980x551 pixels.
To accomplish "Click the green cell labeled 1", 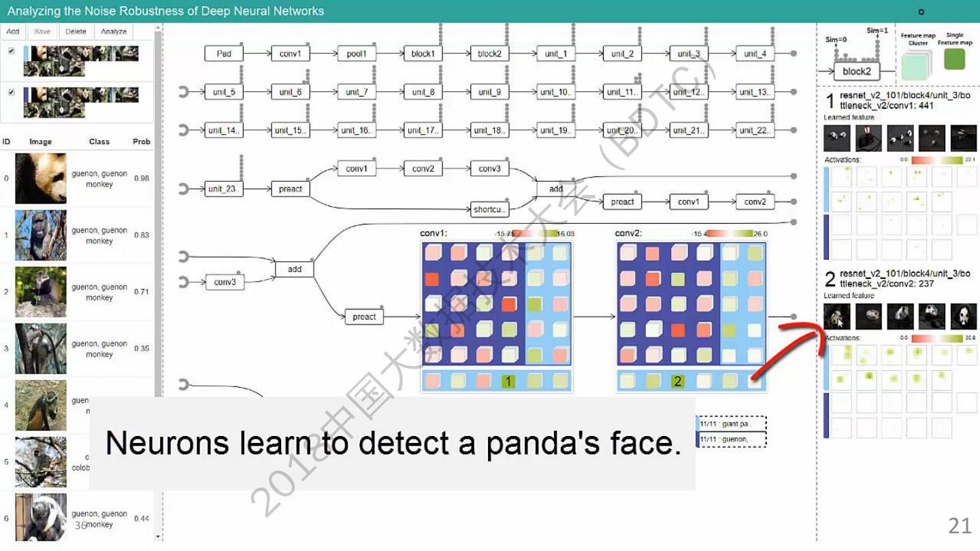I will click(508, 382).
